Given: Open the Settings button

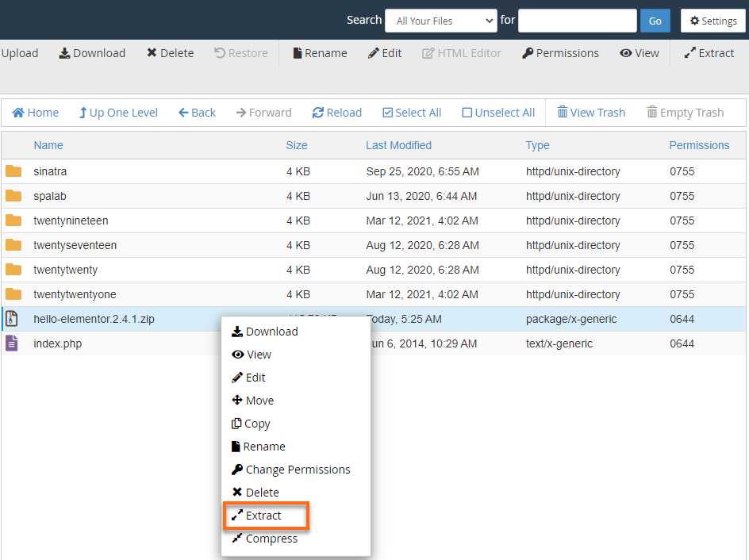Looking at the screenshot, I should point(713,21).
